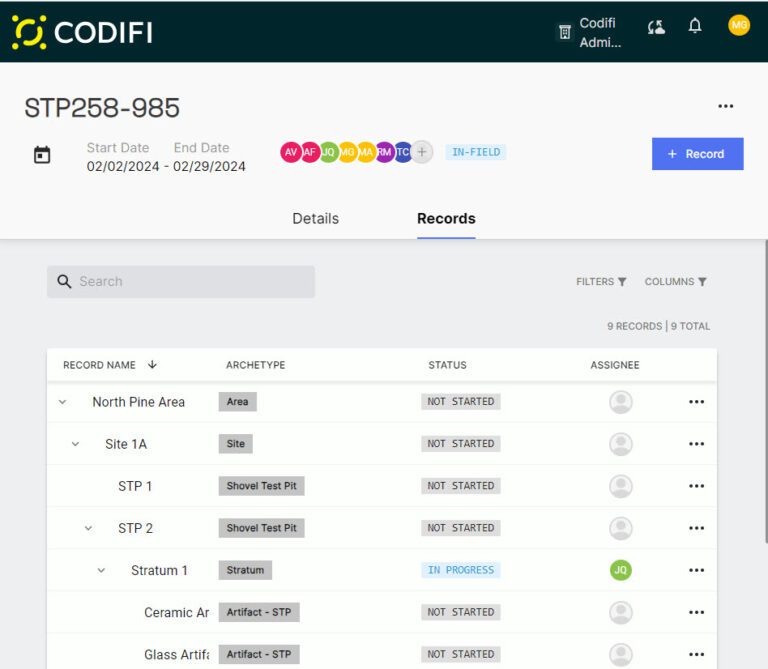Click the Codifi logo icon
Viewport: 768px width, 669px height.
tap(29, 32)
